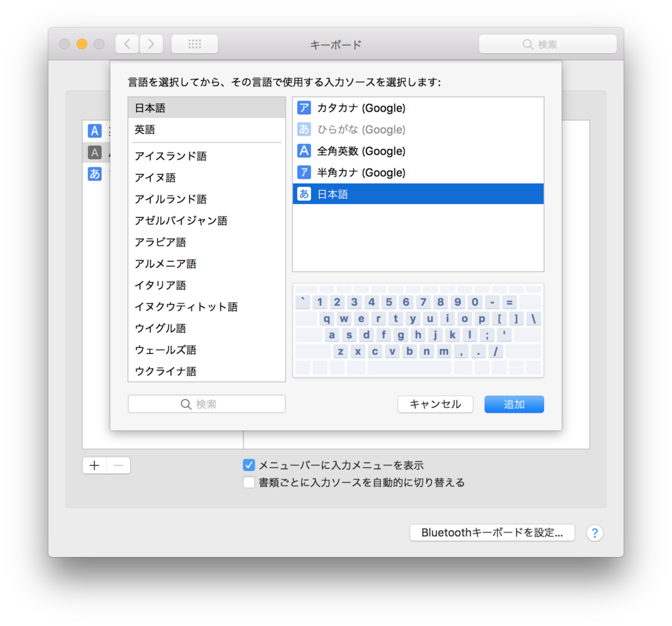
Task: Check 書類ごとに入力ソースを自動的に切り替える
Action: [249, 482]
